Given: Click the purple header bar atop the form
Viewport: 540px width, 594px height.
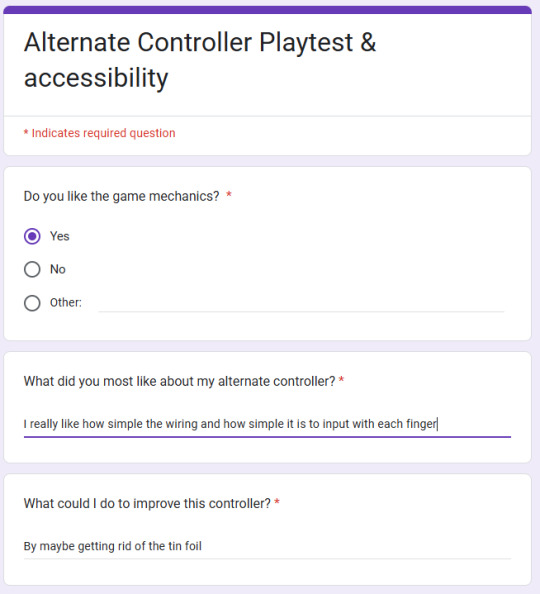Looking at the screenshot, I should (267, 10).
